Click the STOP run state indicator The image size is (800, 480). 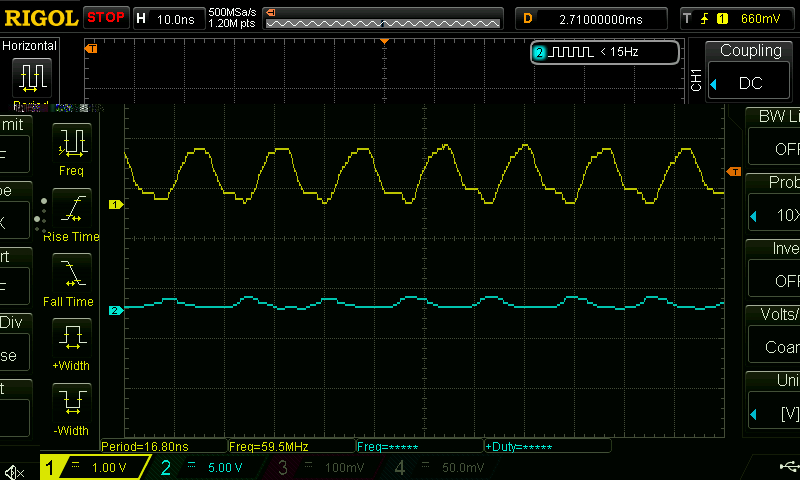[x=106, y=17]
